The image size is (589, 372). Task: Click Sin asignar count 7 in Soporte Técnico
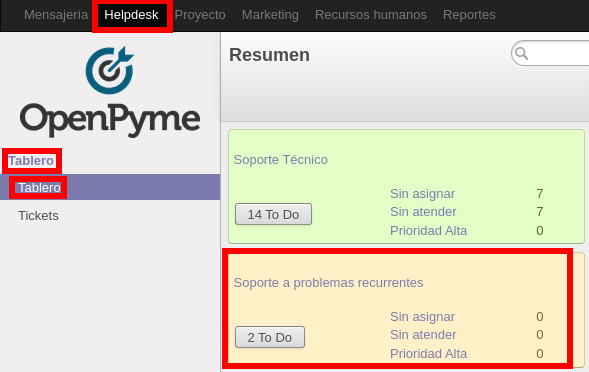tap(540, 194)
